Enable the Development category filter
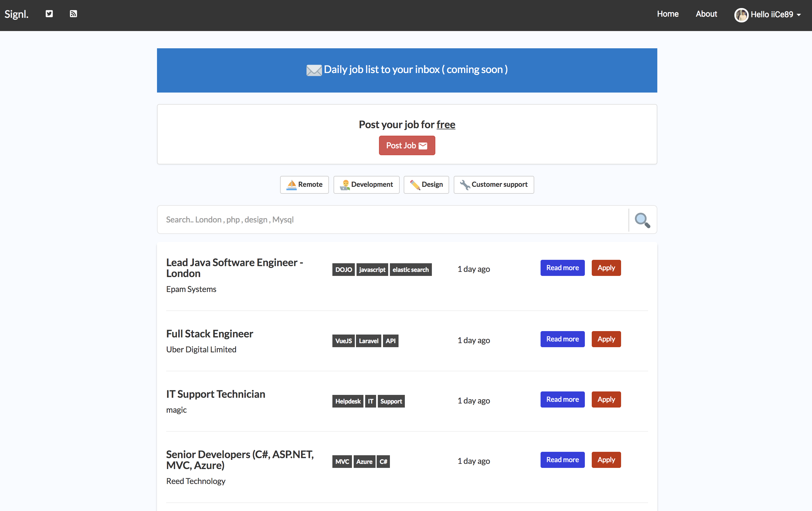The image size is (812, 511). 366,185
